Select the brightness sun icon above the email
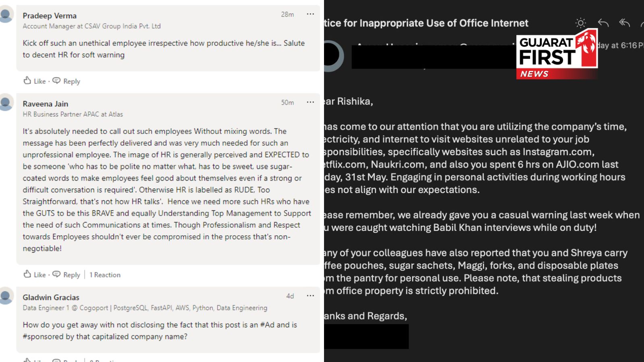Screen dimensions: 644x362 pos(580,23)
